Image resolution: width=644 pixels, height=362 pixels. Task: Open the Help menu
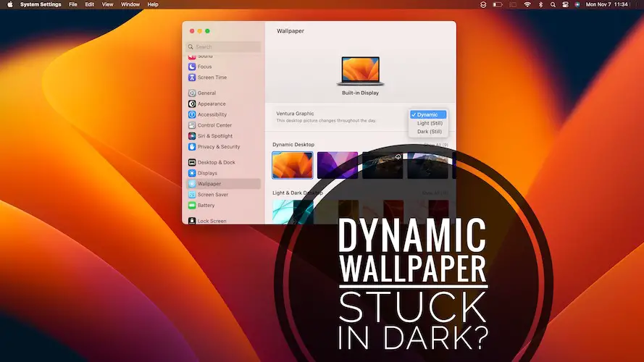tap(153, 4)
